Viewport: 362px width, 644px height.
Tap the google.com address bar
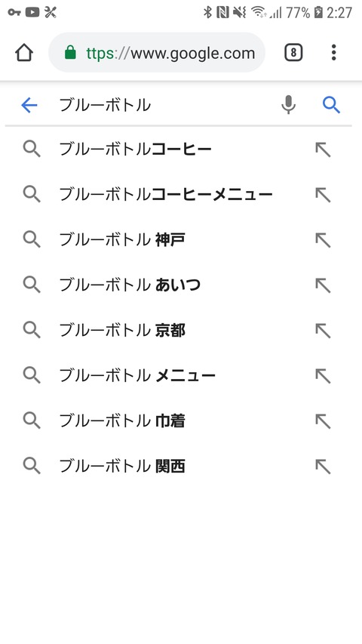pyautogui.click(x=157, y=53)
